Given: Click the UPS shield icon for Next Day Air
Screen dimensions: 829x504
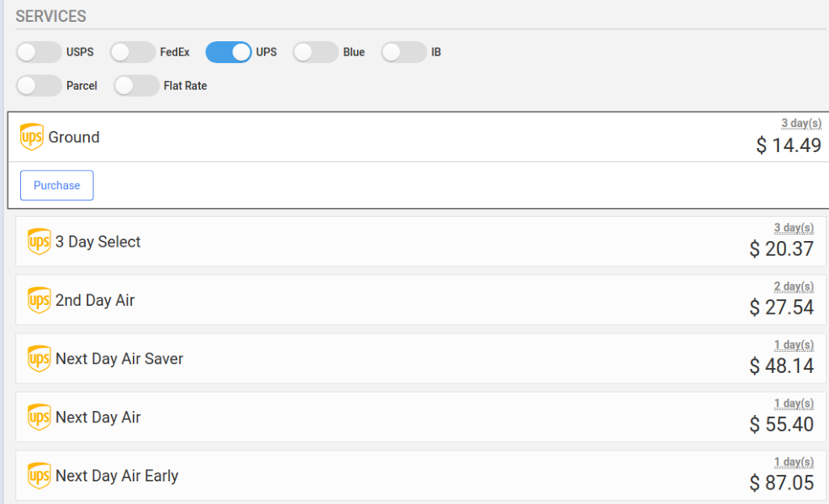Looking at the screenshot, I should coord(38,417).
